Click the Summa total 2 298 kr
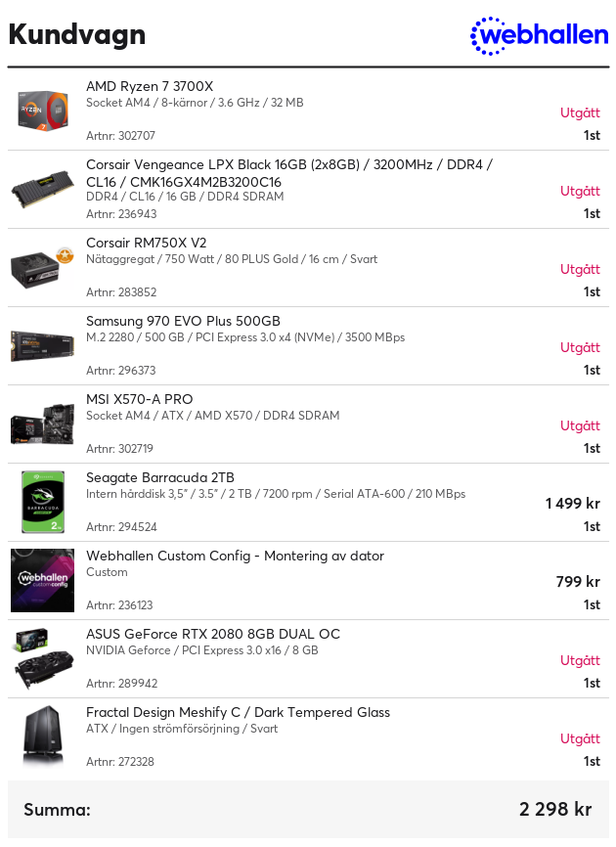This screenshot has width=616, height=847. 555,809
